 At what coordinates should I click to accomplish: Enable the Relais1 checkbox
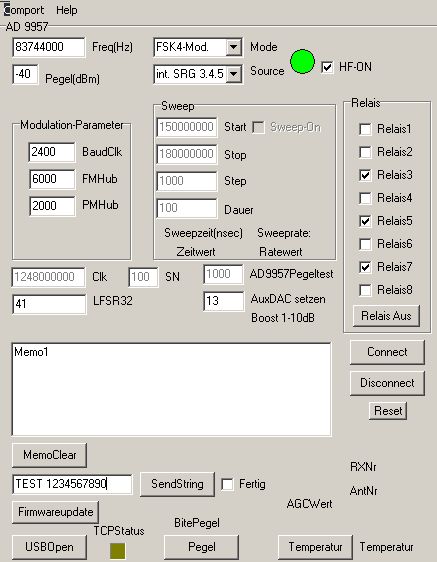(x=365, y=129)
